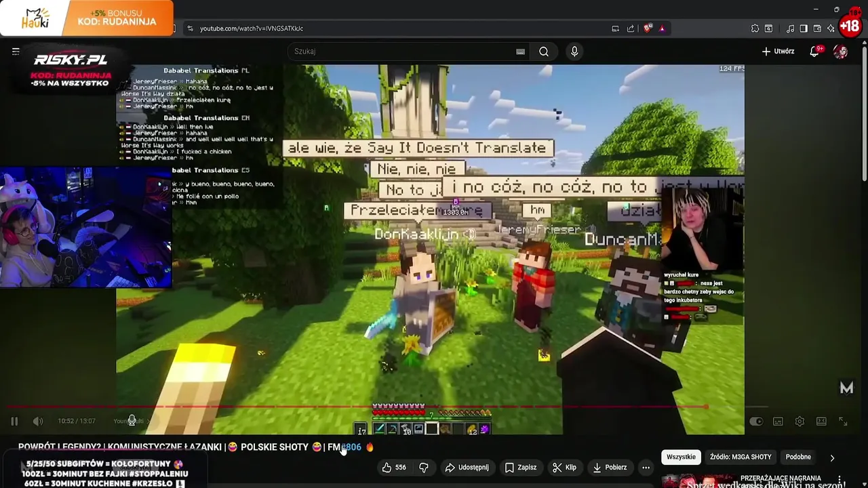Click the #806 hashtag in title
868x488 pixels.
click(351, 447)
